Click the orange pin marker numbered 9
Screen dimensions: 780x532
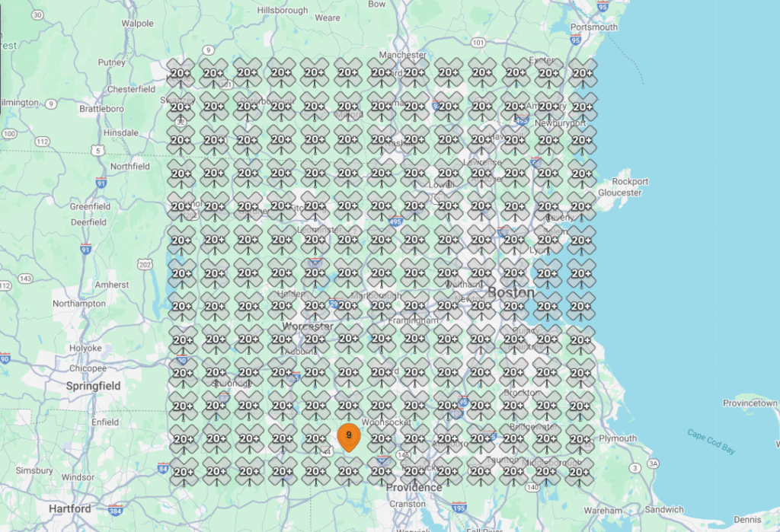click(x=348, y=436)
